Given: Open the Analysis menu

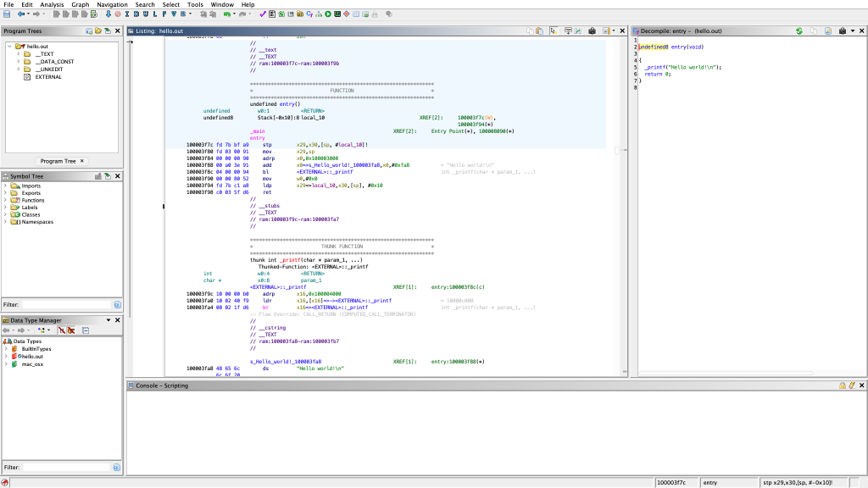Looking at the screenshot, I should [52, 4].
